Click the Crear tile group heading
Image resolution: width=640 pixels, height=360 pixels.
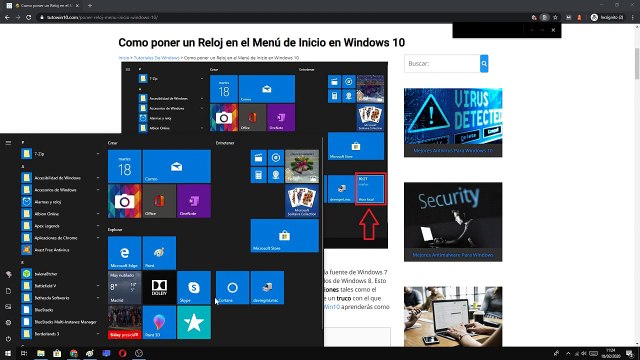(112, 143)
